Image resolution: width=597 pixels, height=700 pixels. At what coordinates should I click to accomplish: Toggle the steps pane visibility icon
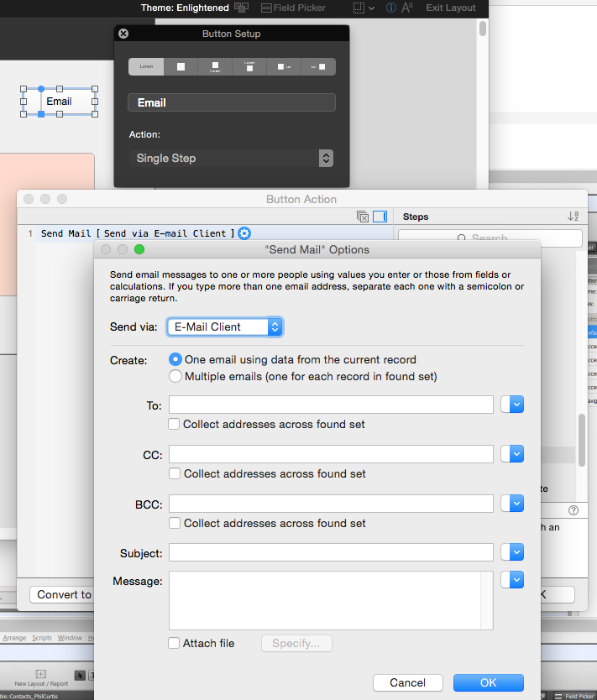click(x=380, y=217)
